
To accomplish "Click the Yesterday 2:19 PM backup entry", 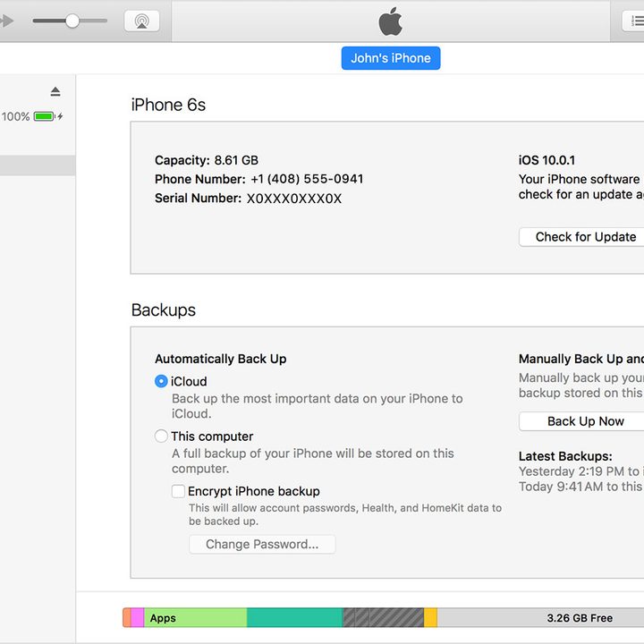I will (x=581, y=471).
